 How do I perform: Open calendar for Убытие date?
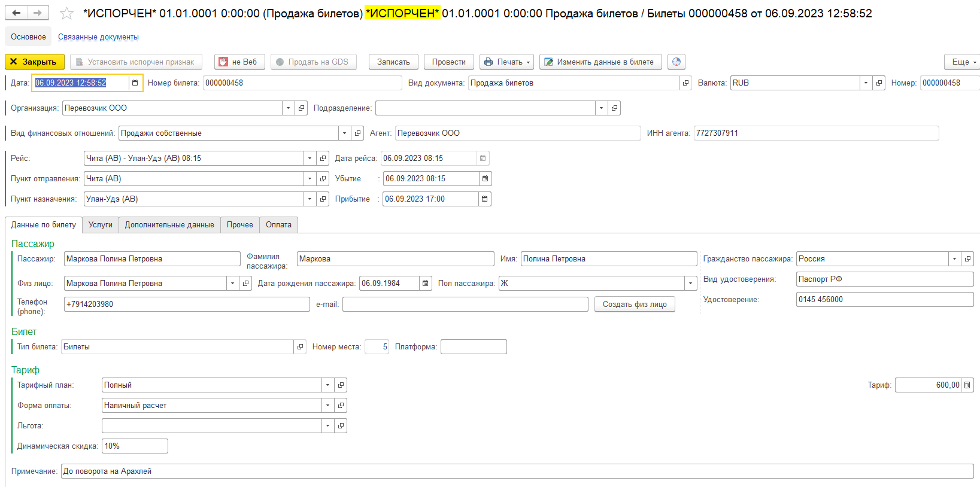(485, 179)
